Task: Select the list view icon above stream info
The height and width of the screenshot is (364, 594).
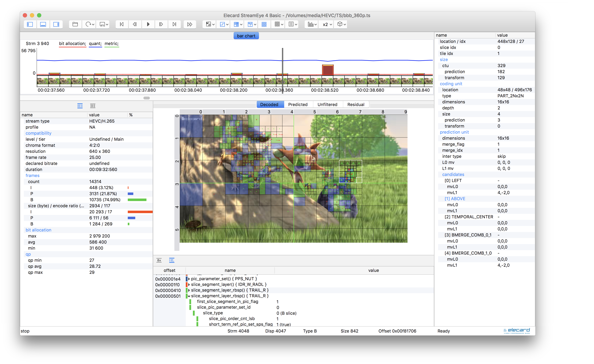Action: (x=80, y=106)
